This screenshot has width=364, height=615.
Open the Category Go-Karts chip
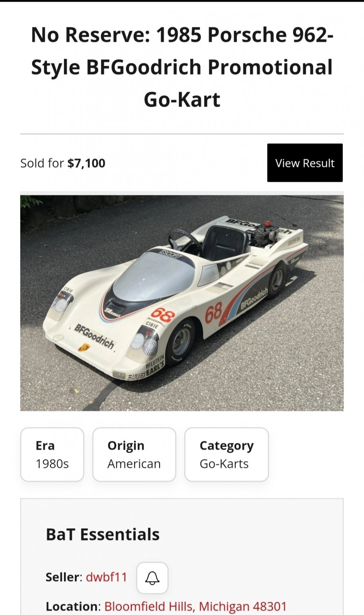(x=226, y=454)
